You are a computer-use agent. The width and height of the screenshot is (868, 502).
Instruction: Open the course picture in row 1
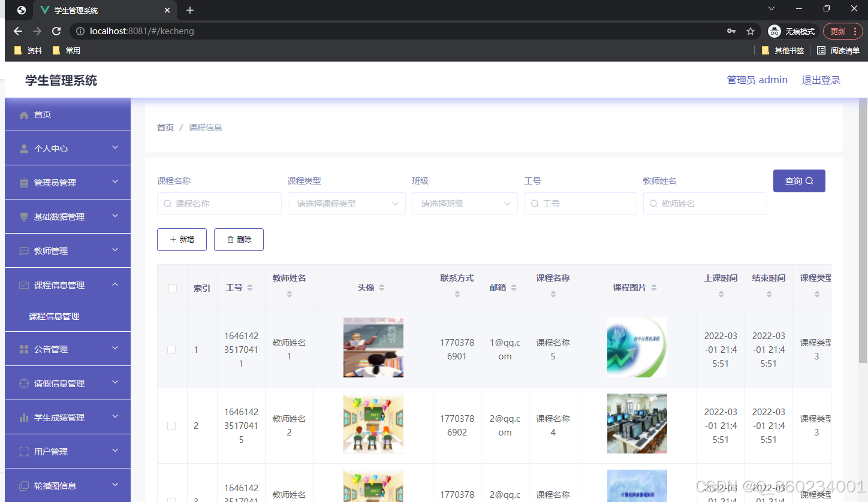click(637, 347)
